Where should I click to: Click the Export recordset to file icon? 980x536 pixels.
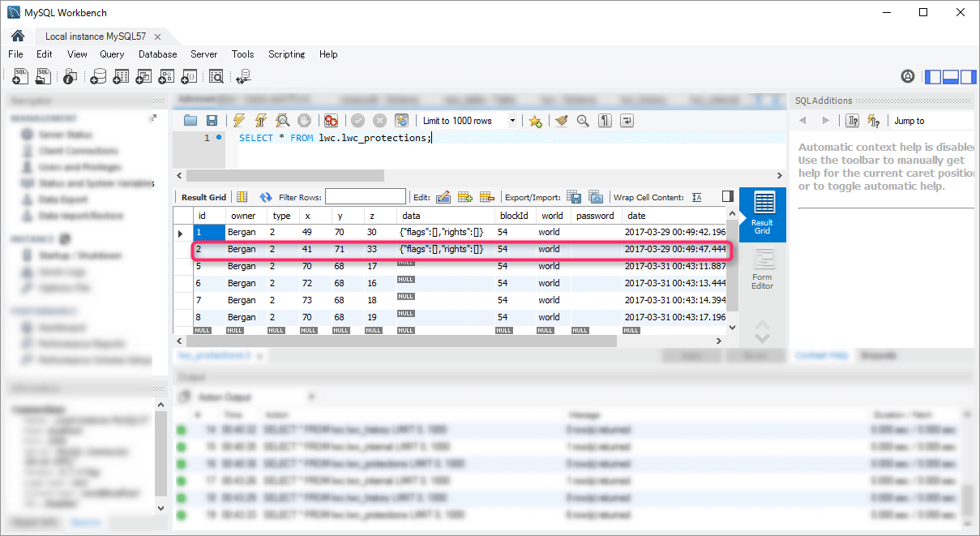pos(574,197)
